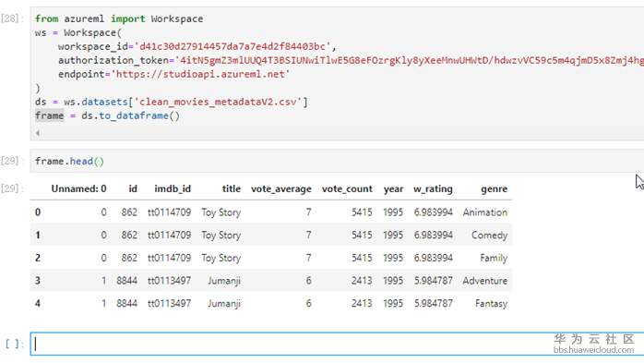644x363 pixels.
Task: Click the 2413 vote_count in row 3
Action: click(362, 281)
